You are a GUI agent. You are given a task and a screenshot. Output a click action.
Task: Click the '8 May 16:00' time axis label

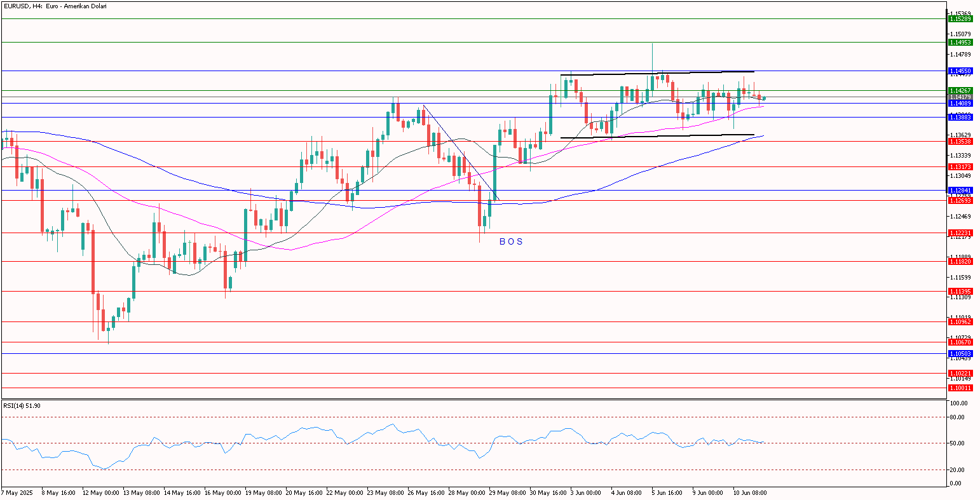click(x=58, y=492)
